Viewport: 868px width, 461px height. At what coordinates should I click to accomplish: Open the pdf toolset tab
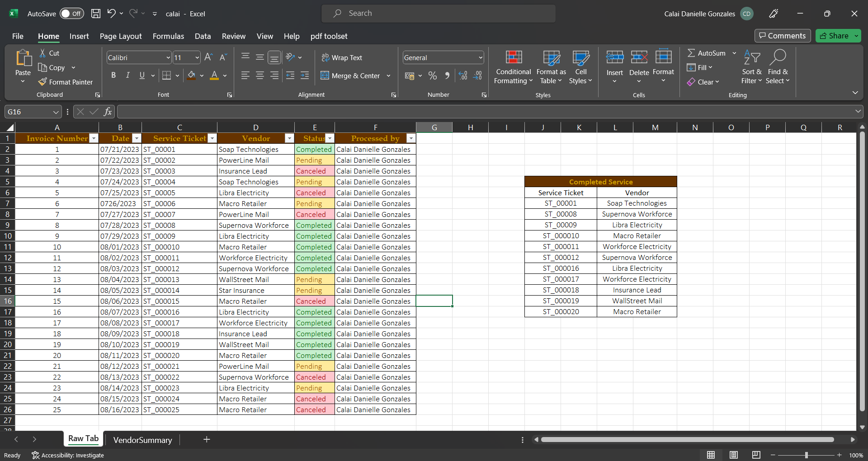pyautogui.click(x=329, y=36)
